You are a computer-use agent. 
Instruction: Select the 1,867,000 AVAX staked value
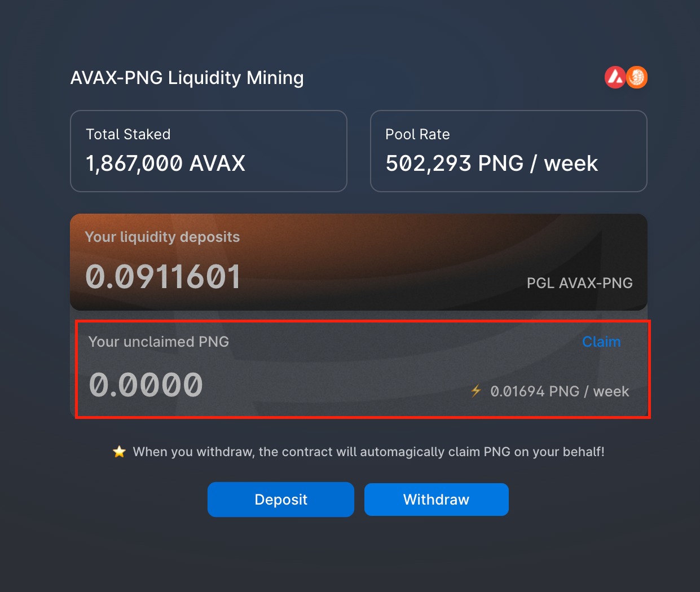[x=165, y=164]
